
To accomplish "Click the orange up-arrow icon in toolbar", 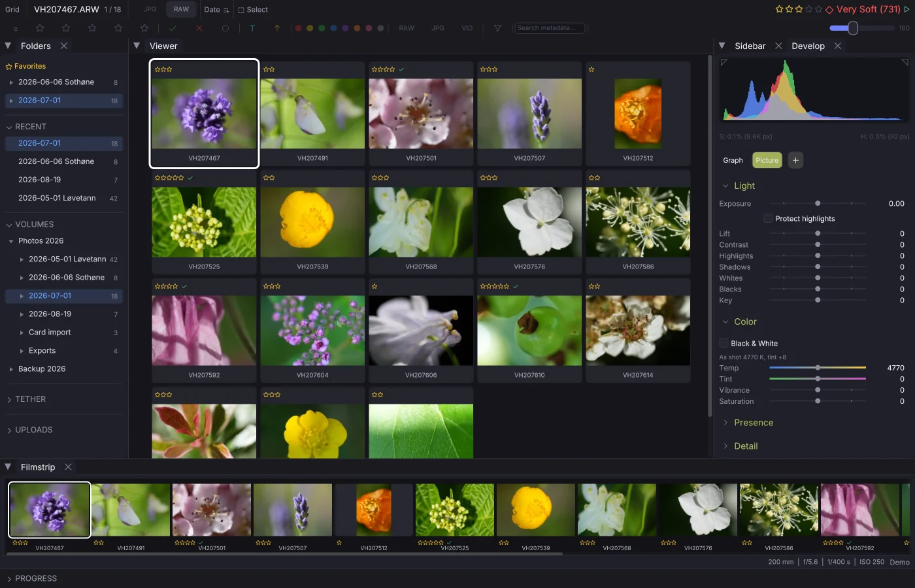I will tap(277, 28).
